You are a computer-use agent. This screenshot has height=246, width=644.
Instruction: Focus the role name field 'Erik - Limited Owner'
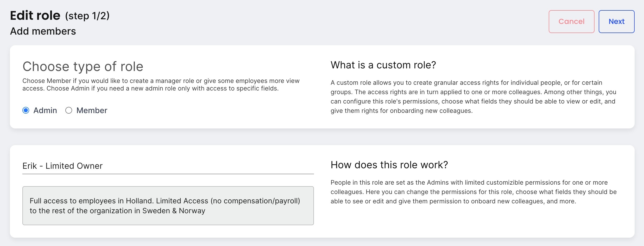(168, 166)
